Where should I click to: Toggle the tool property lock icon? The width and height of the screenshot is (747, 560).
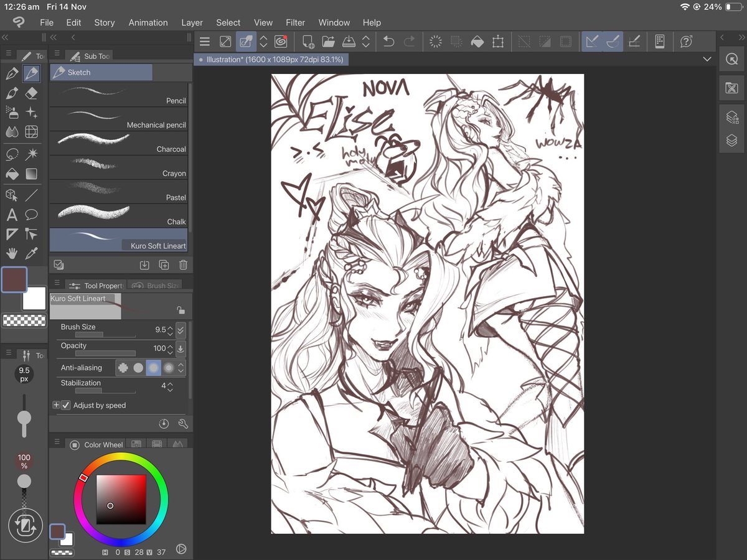(181, 310)
